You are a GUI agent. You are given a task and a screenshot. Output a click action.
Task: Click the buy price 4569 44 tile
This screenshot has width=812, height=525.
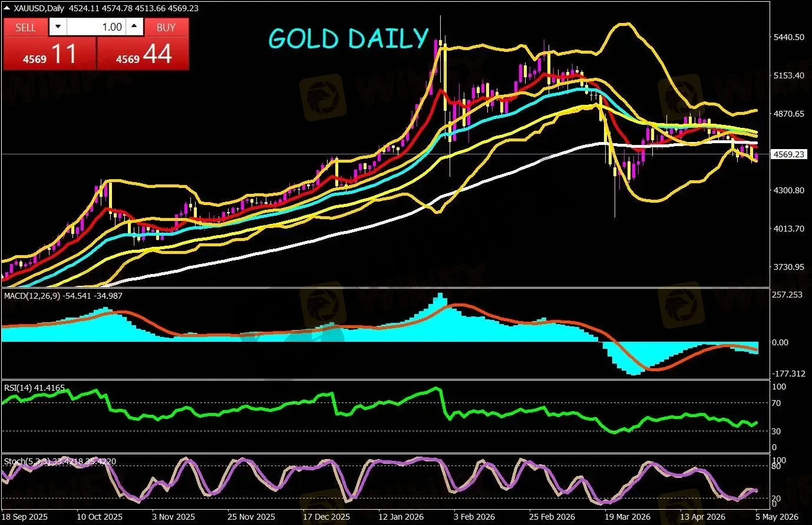coord(143,54)
